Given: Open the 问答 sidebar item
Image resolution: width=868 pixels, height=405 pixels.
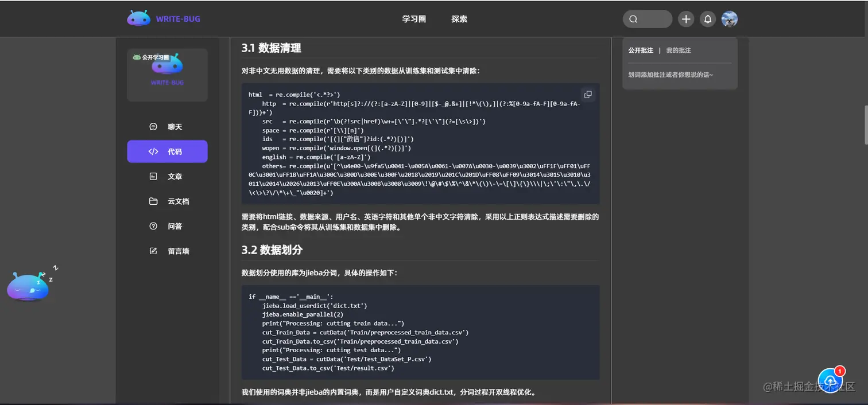Looking at the screenshot, I should pos(167,226).
